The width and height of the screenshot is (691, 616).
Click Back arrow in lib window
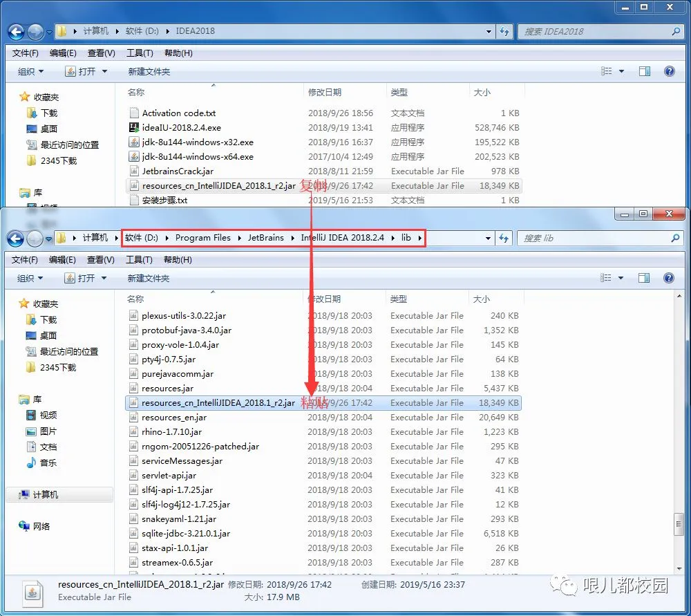pos(15,239)
